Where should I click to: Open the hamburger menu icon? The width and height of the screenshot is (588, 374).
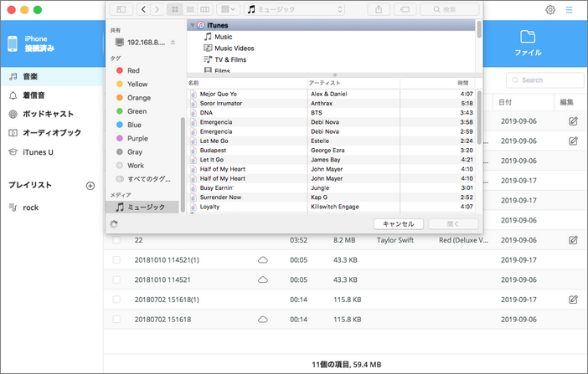(570, 10)
